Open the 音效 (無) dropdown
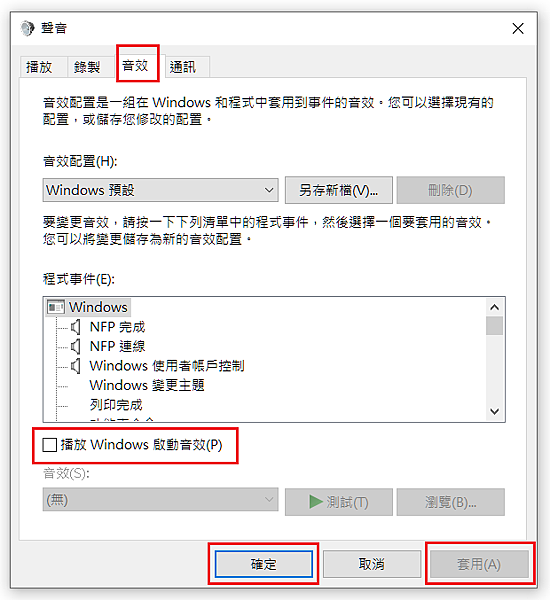The image size is (550, 600). 160,499
